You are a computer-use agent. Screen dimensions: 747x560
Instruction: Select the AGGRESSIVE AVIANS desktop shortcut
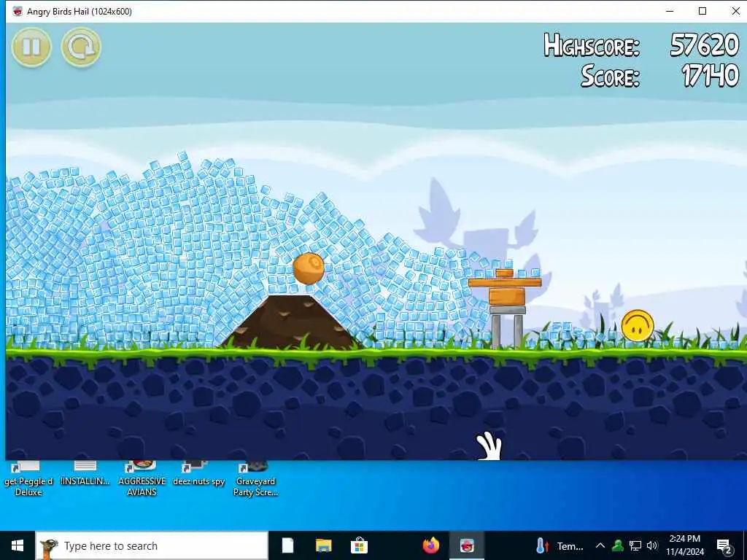[x=142, y=478]
